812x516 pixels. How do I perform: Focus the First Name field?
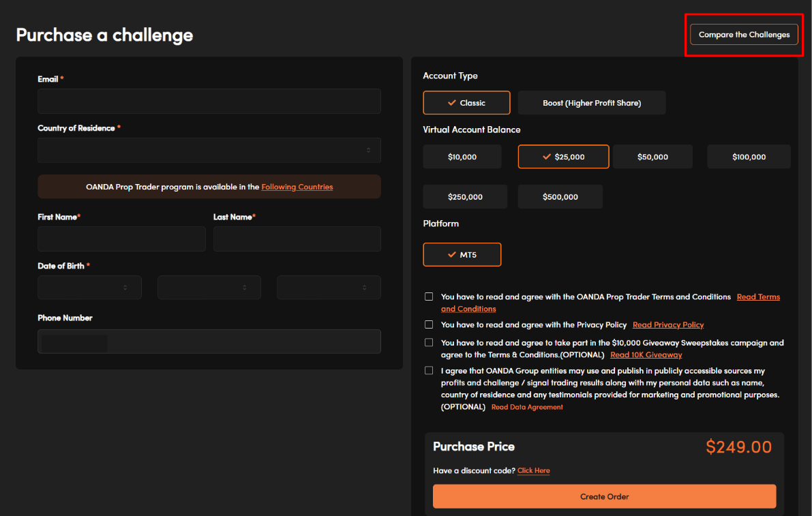point(121,239)
